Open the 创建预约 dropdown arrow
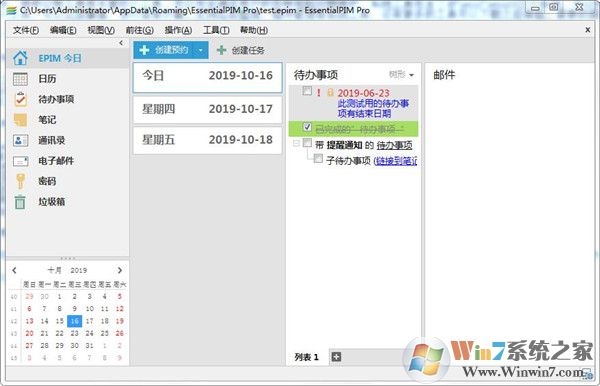This screenshot has width=600, height=386. coord(201,50)
